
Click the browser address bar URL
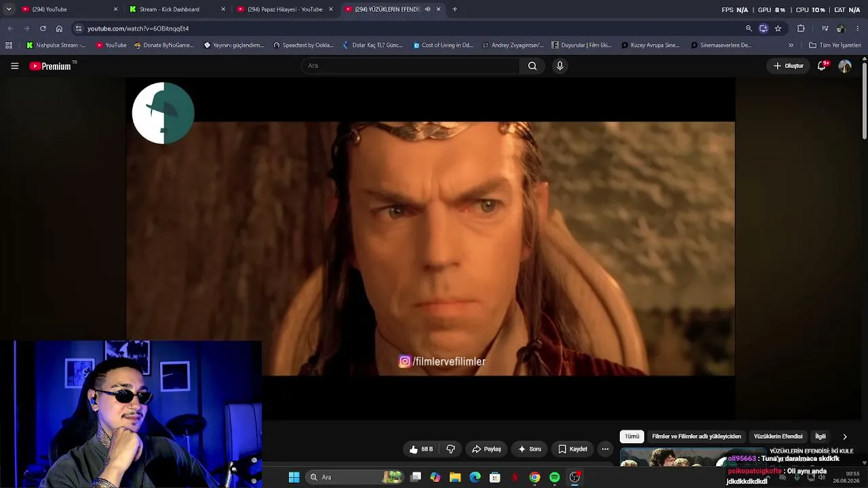click(138, 28)
